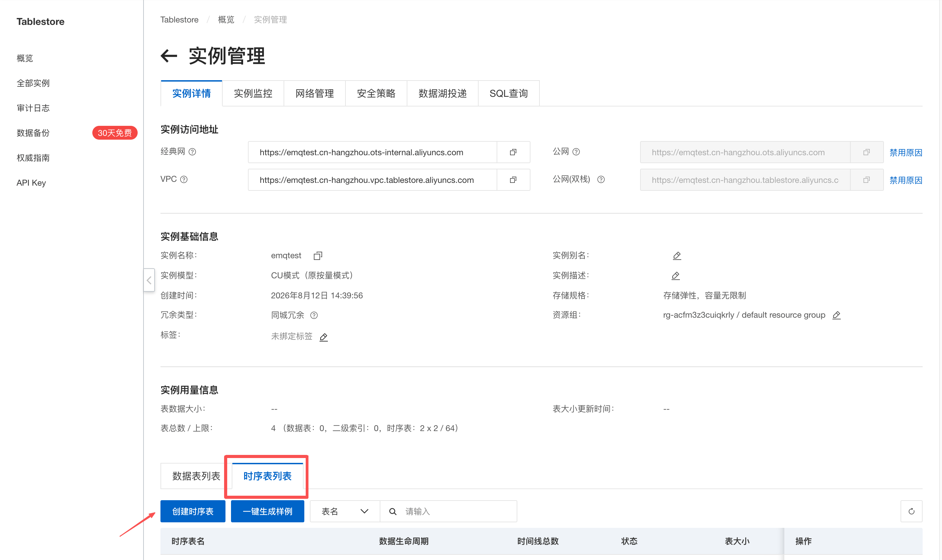Click the VPC URL field
Viewport: 942px width, 560px height.
pyautogui.click(x=372, y=180)
